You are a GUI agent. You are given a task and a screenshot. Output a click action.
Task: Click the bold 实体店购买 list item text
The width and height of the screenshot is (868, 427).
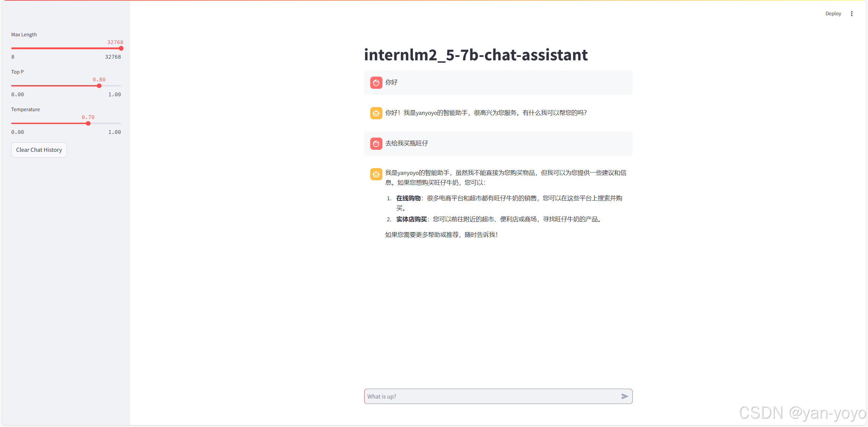pyautogui.click(x=411, y=219)
